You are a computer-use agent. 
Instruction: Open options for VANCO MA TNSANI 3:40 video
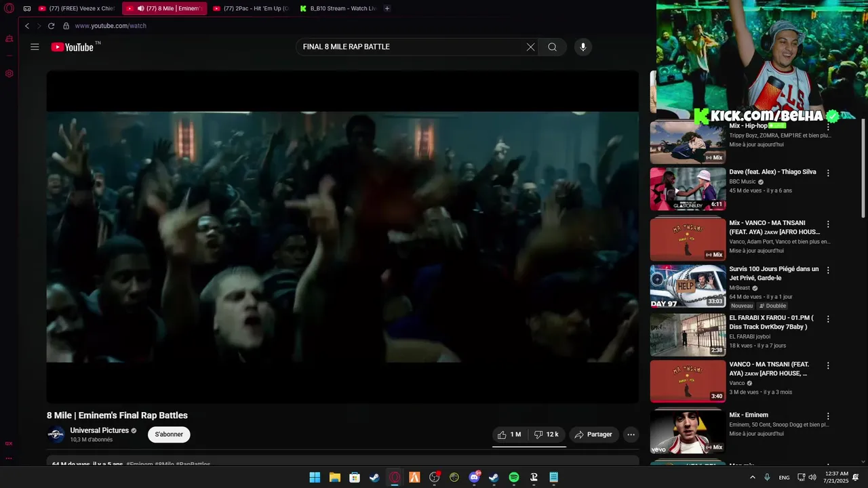click(x=828, y=365)
